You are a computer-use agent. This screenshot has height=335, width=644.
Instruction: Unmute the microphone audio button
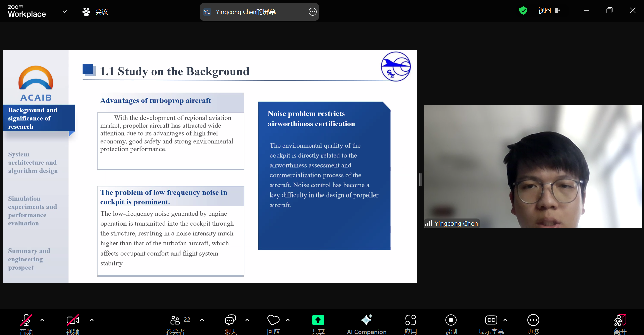click(x=26, y=320)
